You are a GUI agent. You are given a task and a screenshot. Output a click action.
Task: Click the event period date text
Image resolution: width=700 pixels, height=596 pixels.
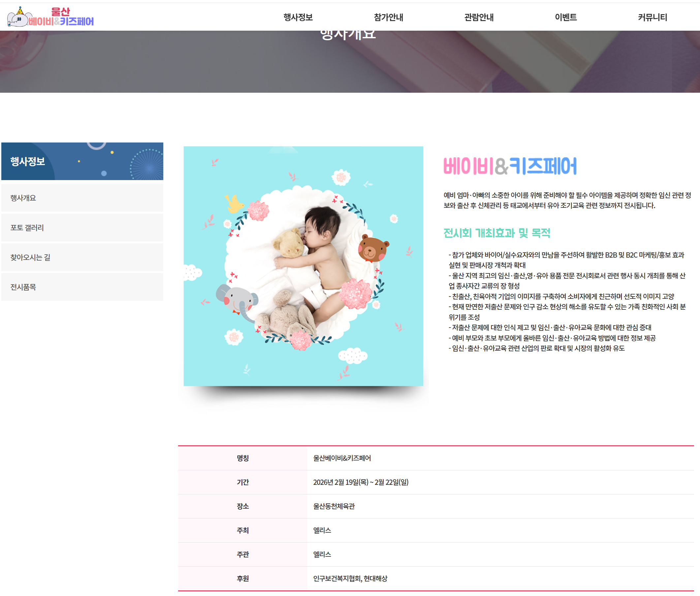[x=361, y=482]
